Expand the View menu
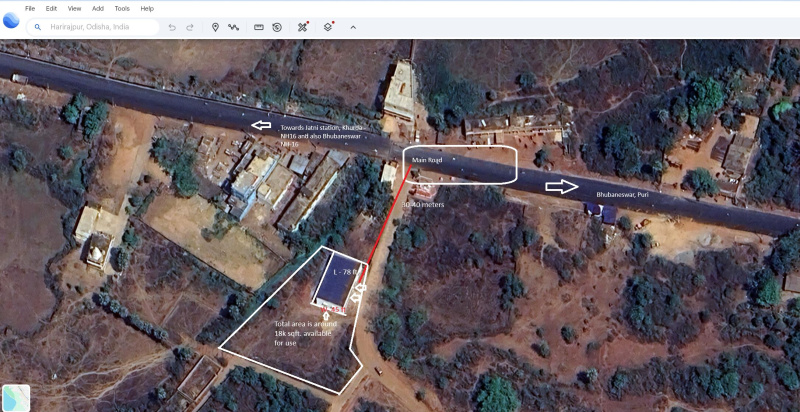The image size is (800, 412). pos(74,8)
